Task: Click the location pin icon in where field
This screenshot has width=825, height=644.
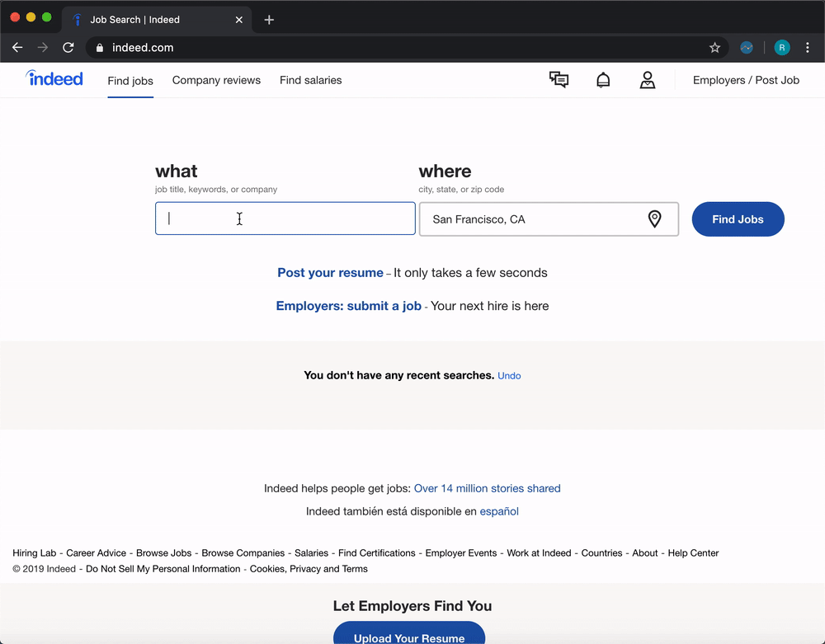Action: 654,219
